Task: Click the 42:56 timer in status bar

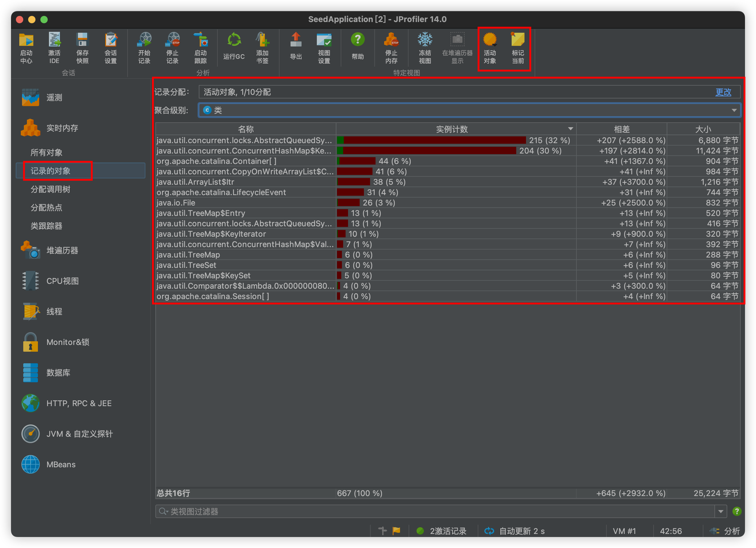Action: click(671, 531)
